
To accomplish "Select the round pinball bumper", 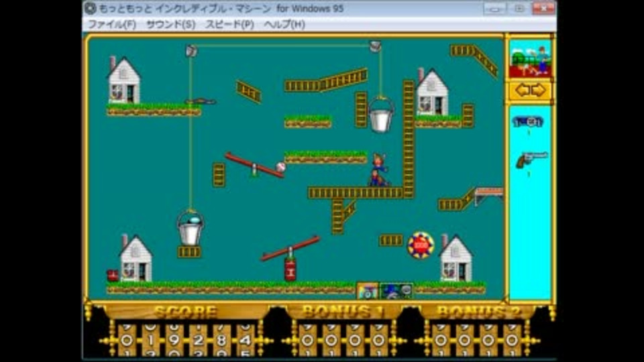I will (x=421, y=245).
